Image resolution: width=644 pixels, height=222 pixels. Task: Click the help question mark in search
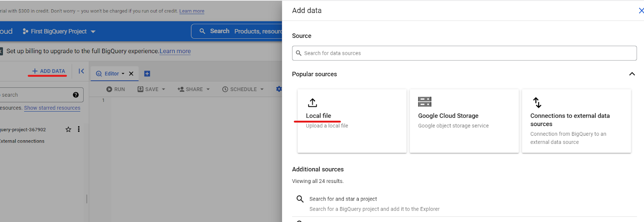[76, 95]
